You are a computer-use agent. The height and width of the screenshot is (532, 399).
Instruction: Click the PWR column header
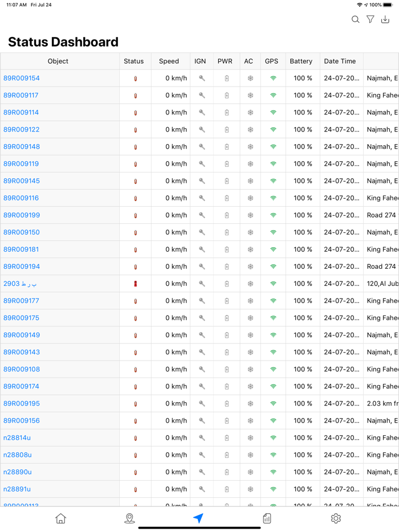coord(225,61)
